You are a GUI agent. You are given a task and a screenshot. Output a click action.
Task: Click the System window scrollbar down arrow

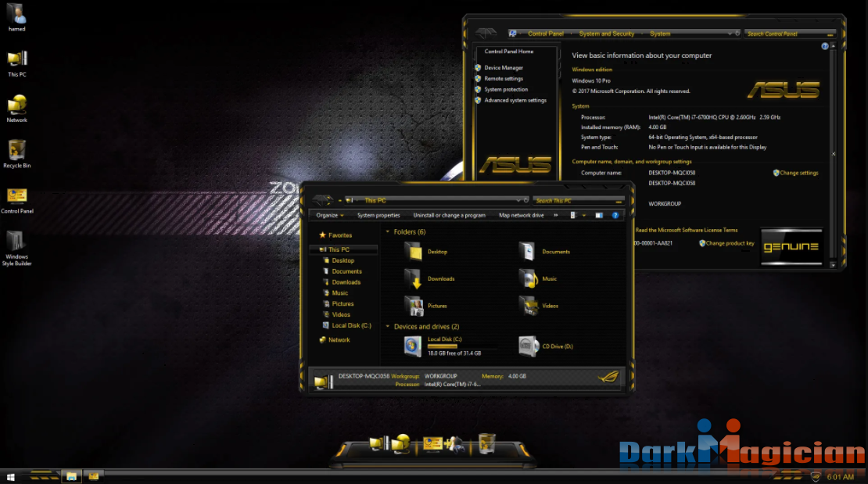pyautogui.click(x=833, y=265)
